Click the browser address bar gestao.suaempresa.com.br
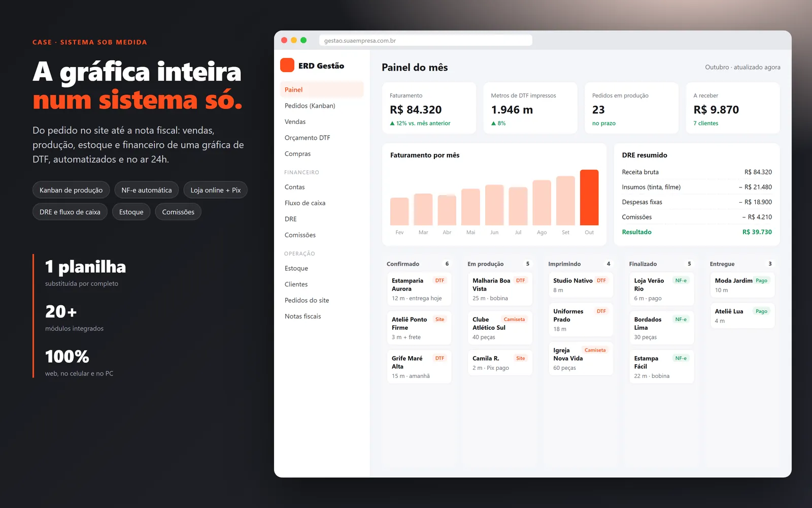Screen dimensions: 812x508 (x=426, y=41)
